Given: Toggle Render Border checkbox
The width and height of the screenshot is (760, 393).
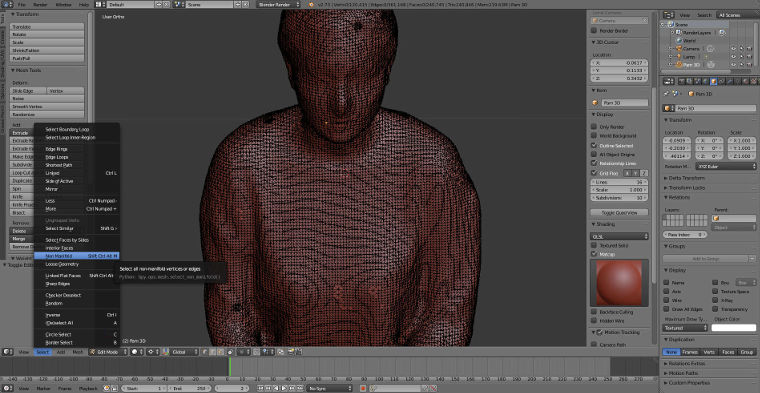Looking at the screenshot, I should point(594,31).
